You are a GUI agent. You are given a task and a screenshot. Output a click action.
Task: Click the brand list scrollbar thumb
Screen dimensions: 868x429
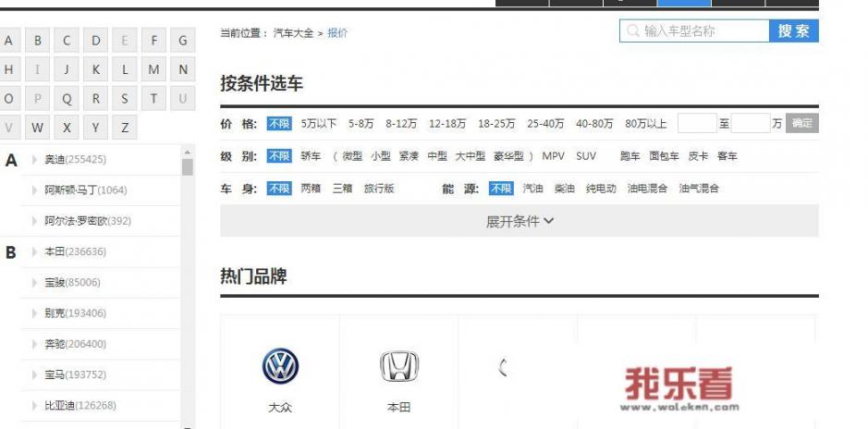click(x=188, y=166)
